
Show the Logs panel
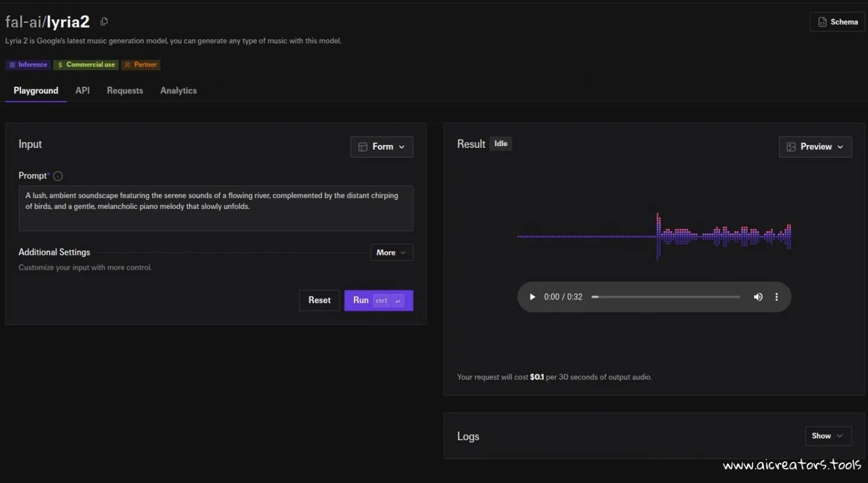828,436
